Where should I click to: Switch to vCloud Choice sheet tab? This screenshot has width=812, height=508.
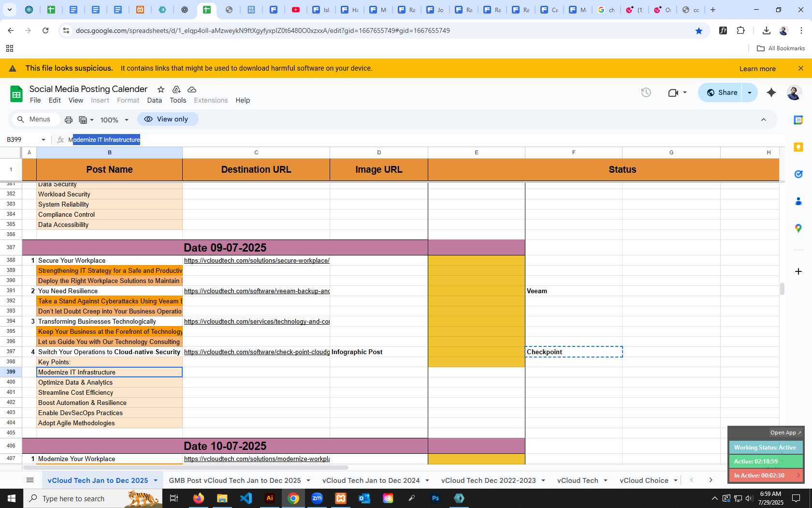[x=644, y=480]
